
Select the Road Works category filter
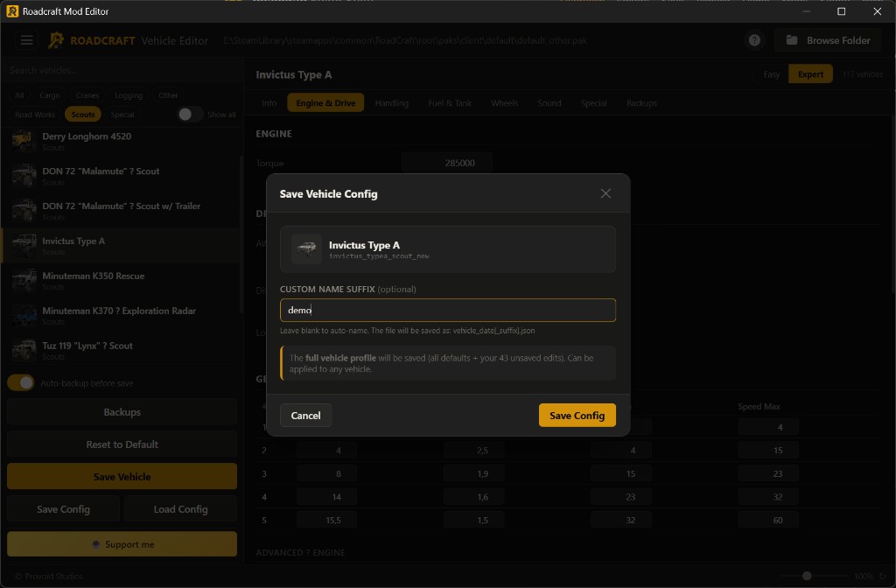(35, 115)
